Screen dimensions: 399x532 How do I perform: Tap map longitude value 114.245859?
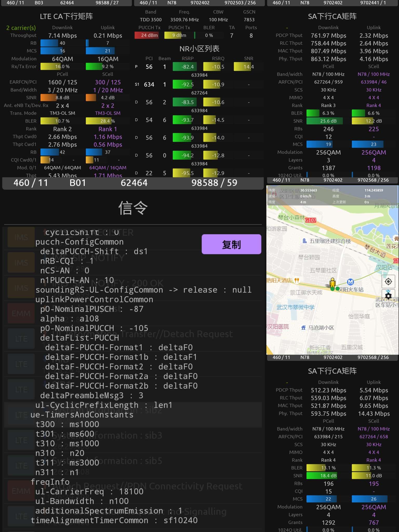(x=374, y=190)
